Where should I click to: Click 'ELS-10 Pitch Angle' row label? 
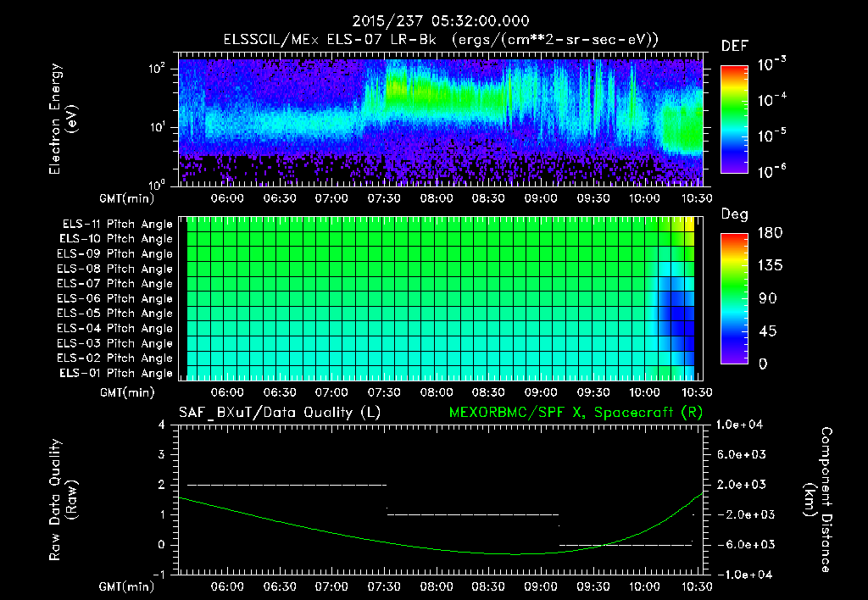pyautogui.click(x=116, y=239)
